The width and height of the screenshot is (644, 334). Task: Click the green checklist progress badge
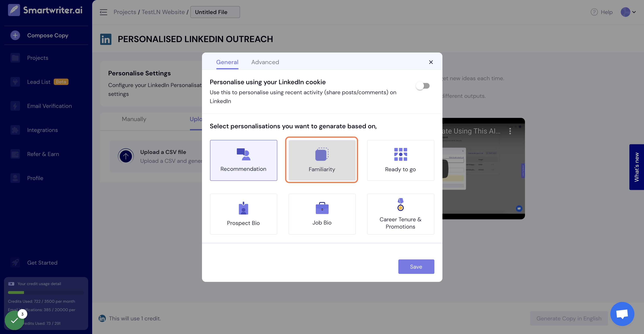pos(14,320)
